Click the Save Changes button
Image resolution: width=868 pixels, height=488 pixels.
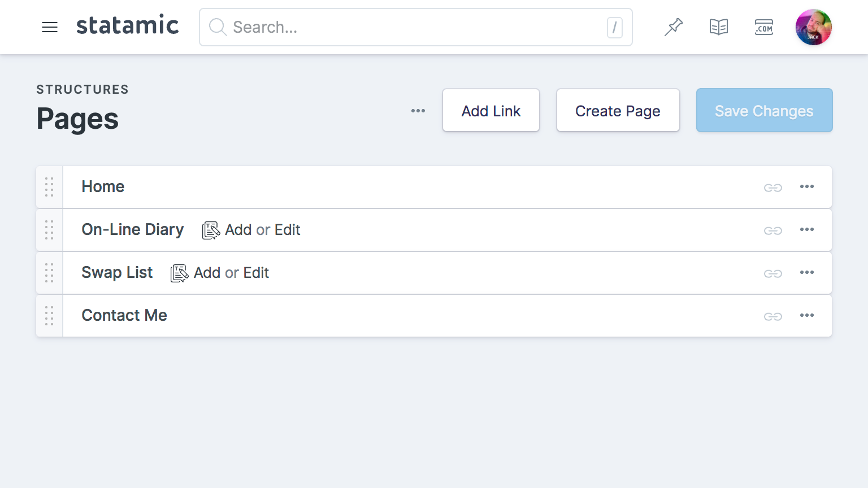click(764, 111)
